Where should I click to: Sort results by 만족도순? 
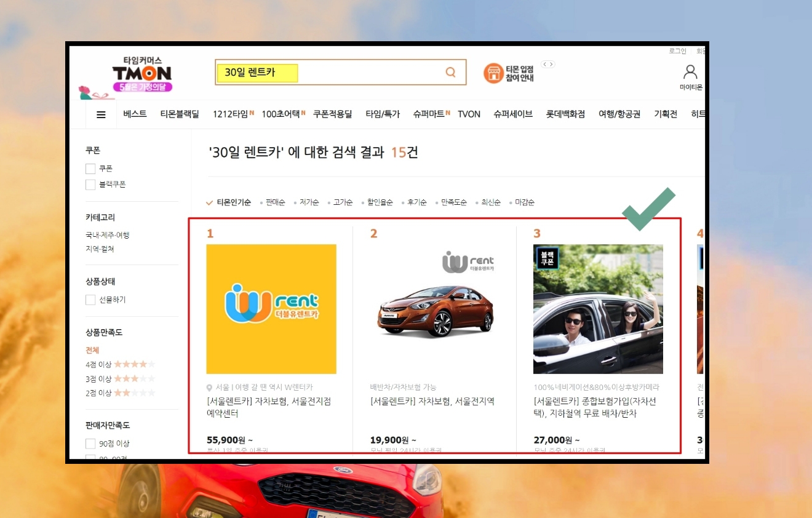pyautogui.click(x=453, y=202)
